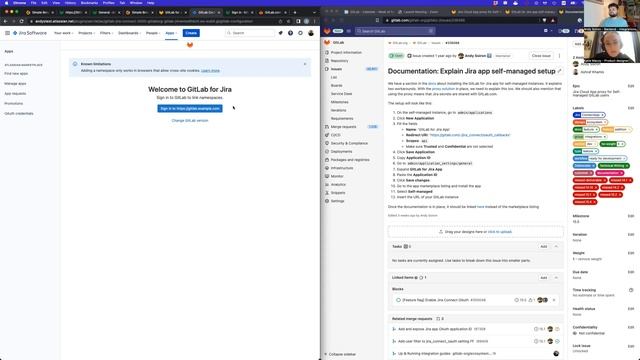
Task: Edit the Lock issue field
Action: 631,346
